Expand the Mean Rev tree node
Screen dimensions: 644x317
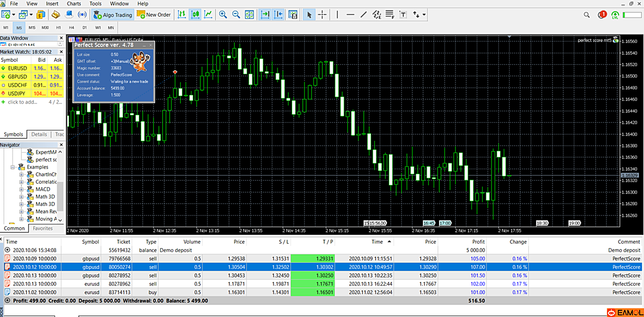pos(21,212)
